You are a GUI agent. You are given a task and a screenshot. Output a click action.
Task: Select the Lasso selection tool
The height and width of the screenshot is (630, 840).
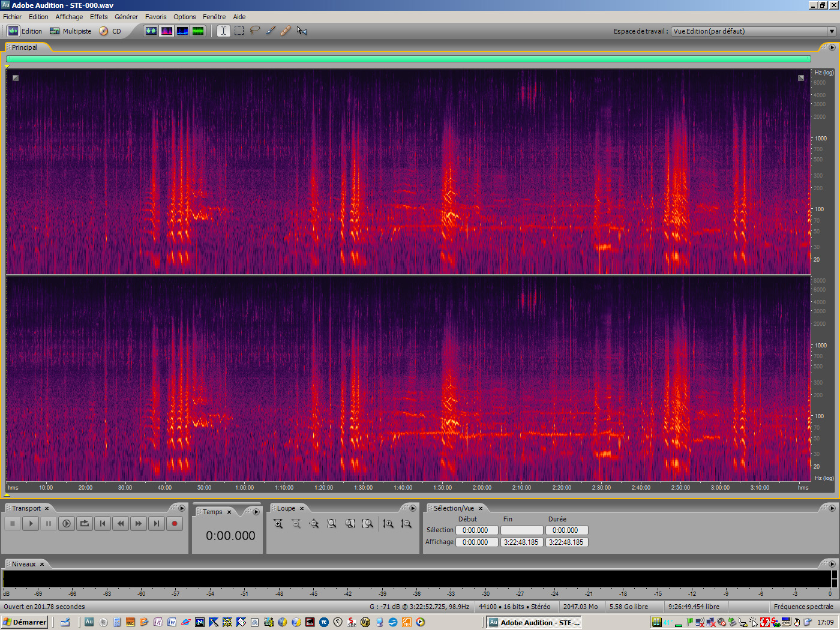click(255, 31)
